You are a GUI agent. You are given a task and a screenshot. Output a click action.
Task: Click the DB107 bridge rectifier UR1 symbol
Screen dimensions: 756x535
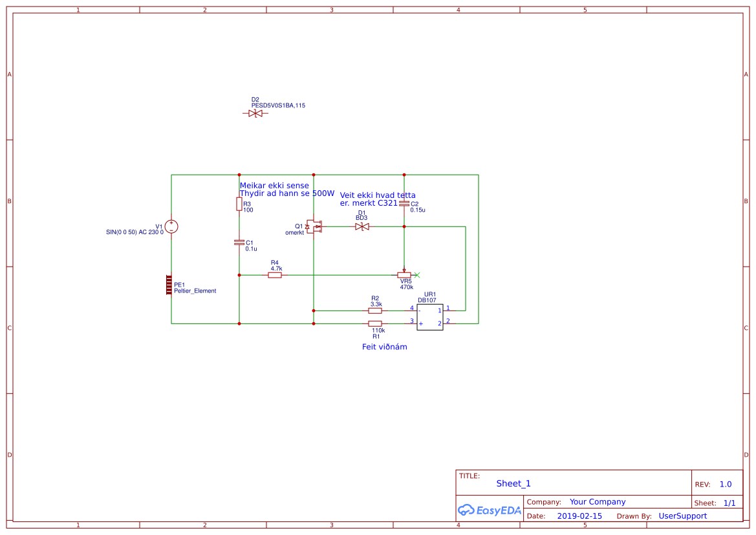[429, 317]
